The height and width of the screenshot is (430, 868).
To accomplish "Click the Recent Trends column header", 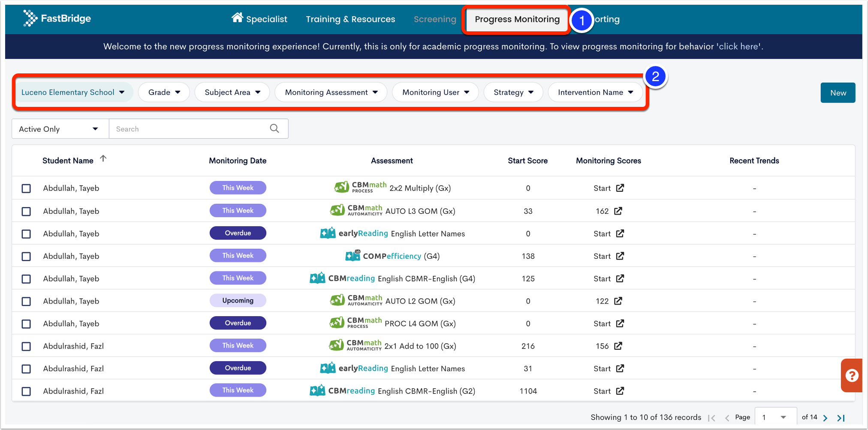I will 754,160.
